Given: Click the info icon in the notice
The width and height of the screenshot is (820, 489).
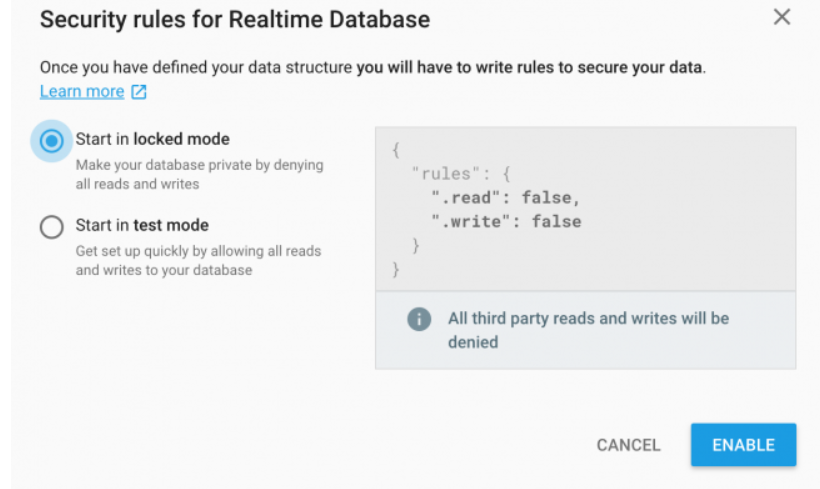Looking at the screenshot, I should 419,319.
